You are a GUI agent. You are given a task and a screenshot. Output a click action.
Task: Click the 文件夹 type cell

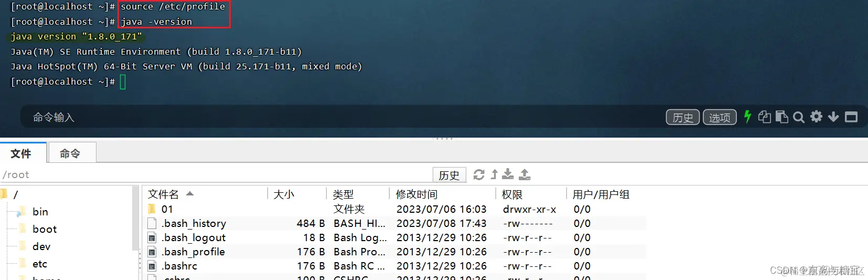(349, 209)
